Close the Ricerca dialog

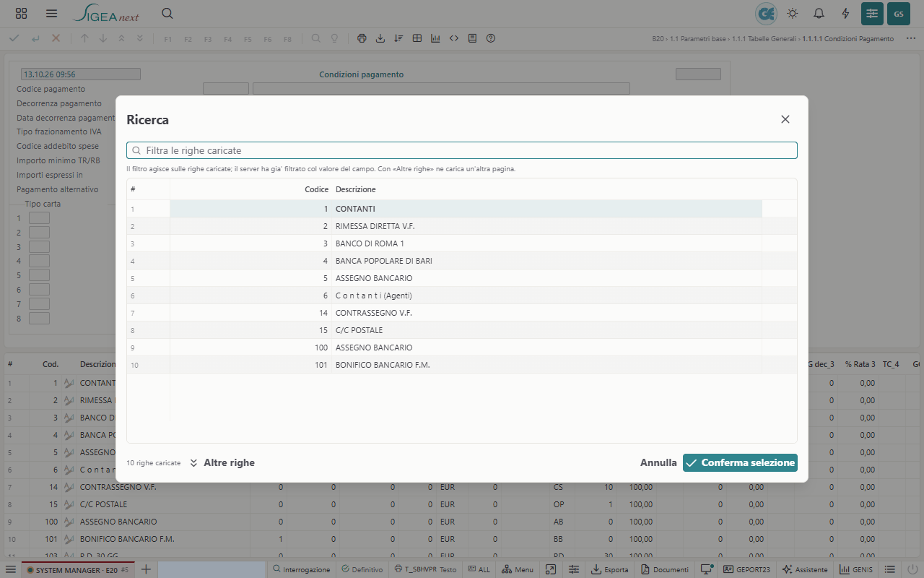[785, 119]
